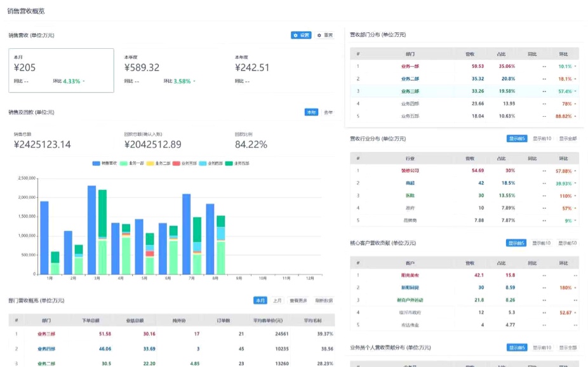The width and height of the screenshot is (588, 367).
Task: Hide the 业务三部 red legend series
Action: pos(185,163)
